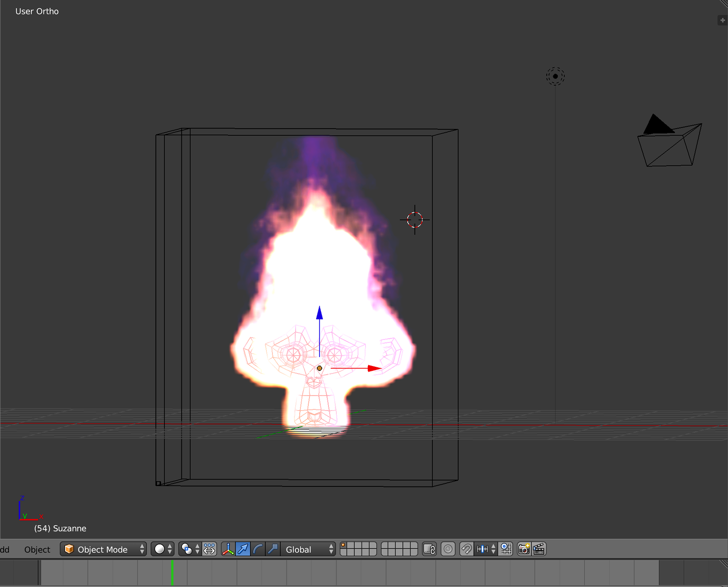Click the OpenGL render image camera icon

click(x=524, y=549)
